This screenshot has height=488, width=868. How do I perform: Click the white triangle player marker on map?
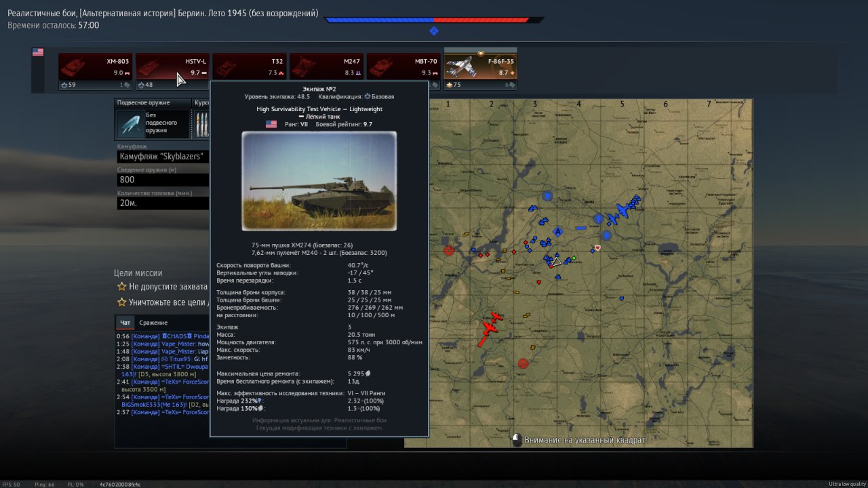point(557,261)
